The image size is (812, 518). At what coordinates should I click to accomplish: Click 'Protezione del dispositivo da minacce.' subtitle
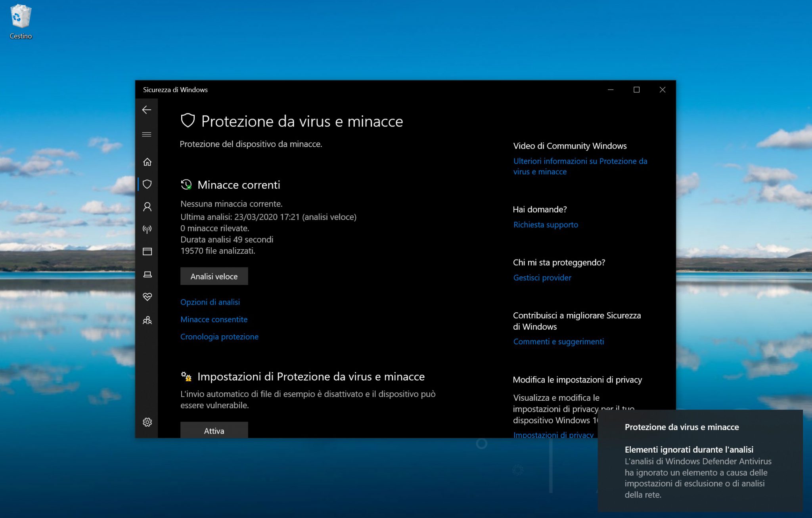click(x=251, y=144)
